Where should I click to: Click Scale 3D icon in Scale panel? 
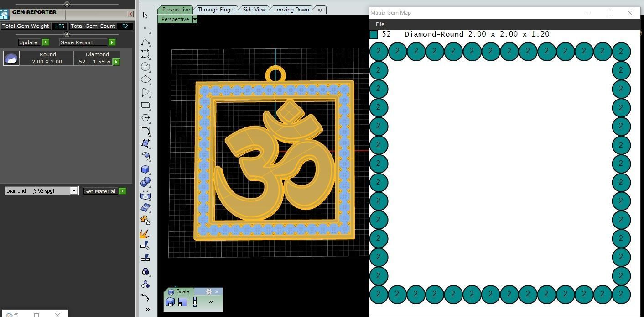(x=170, y=302)
